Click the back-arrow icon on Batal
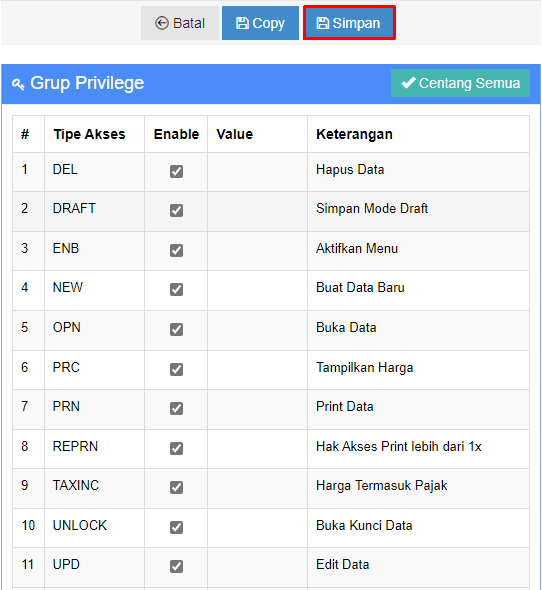 click(162, 23)
